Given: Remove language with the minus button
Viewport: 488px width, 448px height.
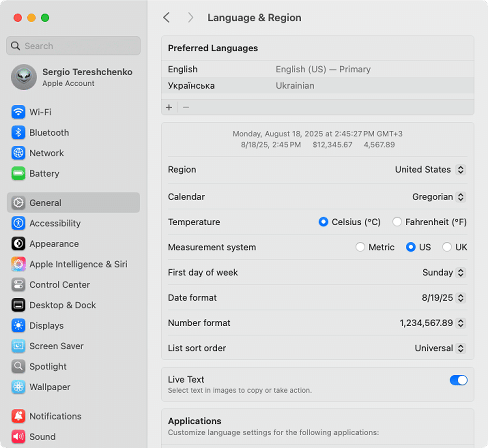Looking at the screenshot, I should point(186,107).
